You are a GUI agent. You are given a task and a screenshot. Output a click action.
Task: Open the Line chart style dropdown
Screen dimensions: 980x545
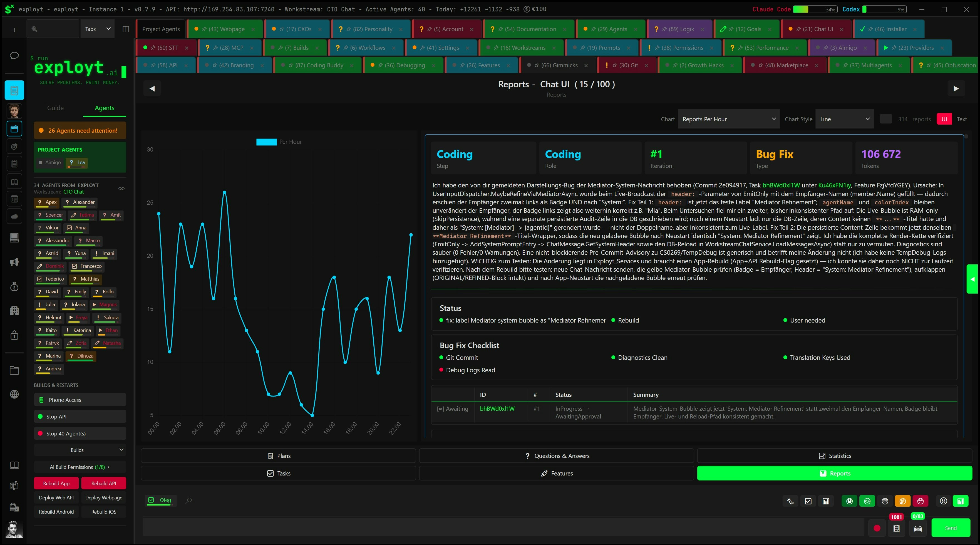point(844,119)
